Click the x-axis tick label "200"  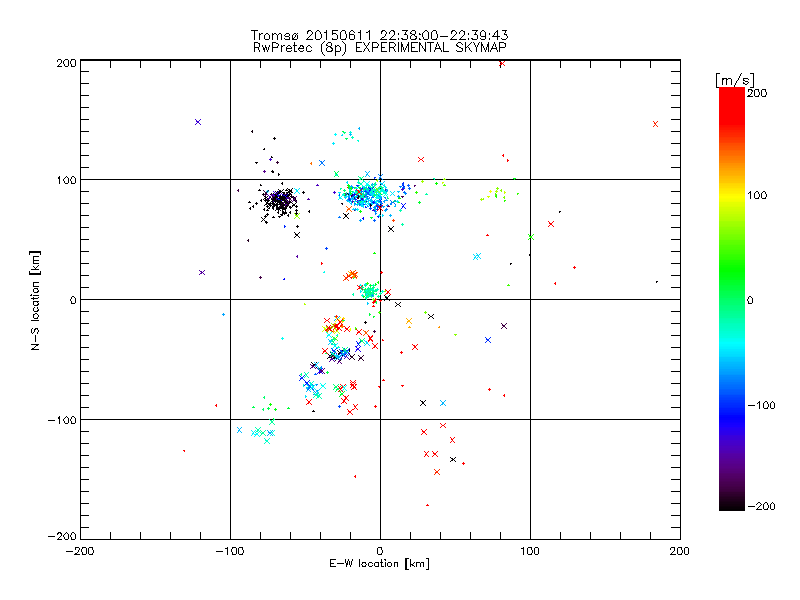pyautogui.click(x=680, y=552)
